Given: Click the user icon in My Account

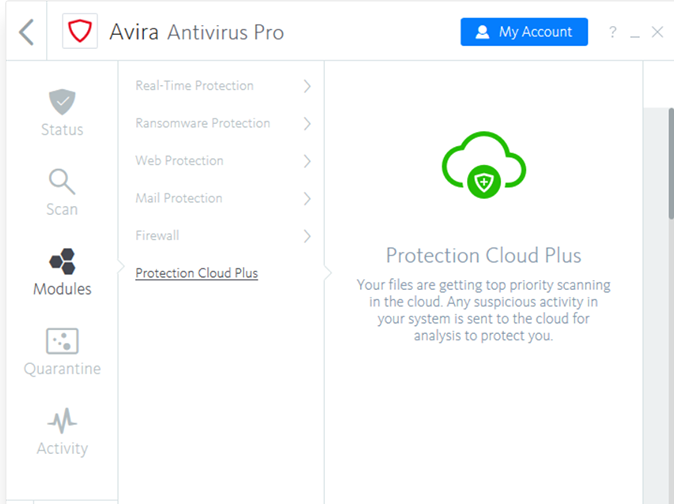Looking at the screenshot, I should click(x=482, y=32).
